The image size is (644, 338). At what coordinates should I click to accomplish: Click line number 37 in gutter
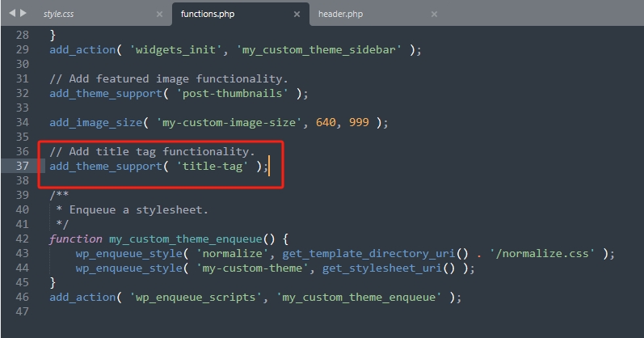(x=22, y=166)
